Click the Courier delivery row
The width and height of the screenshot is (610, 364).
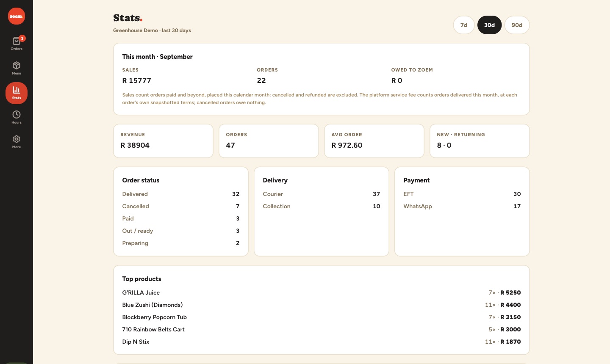(x=322, y=194)
